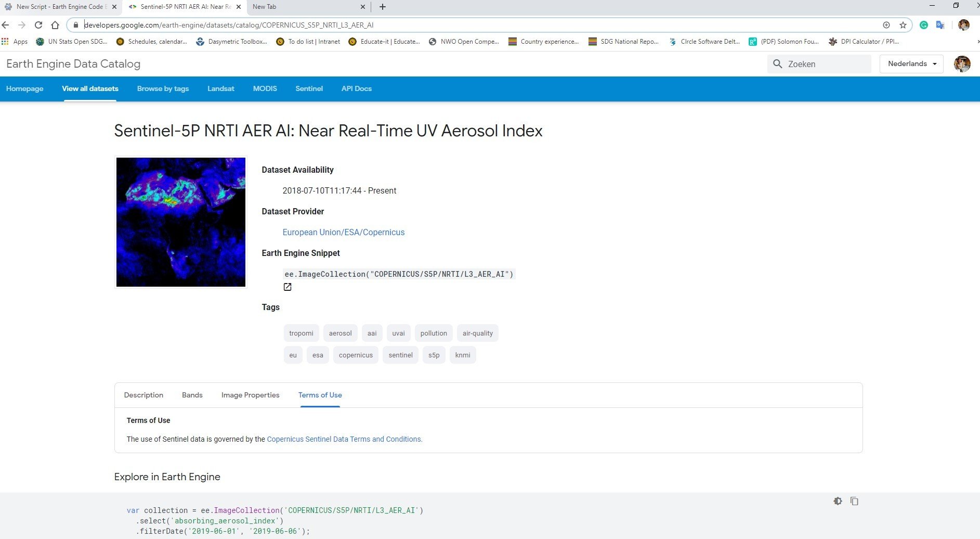Open the UN Stats Open SDG bookmark
This screenshot has height=539, width=980.
click(x=72, y=42)
